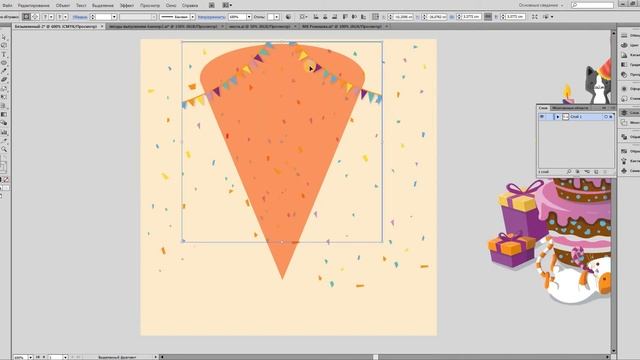Open the Текст menu

81,6
